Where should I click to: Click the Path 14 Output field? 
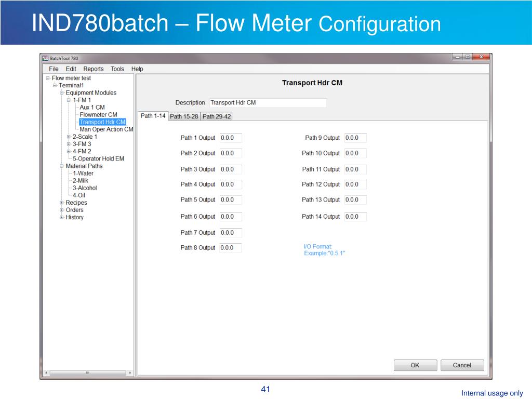point(355,217)
